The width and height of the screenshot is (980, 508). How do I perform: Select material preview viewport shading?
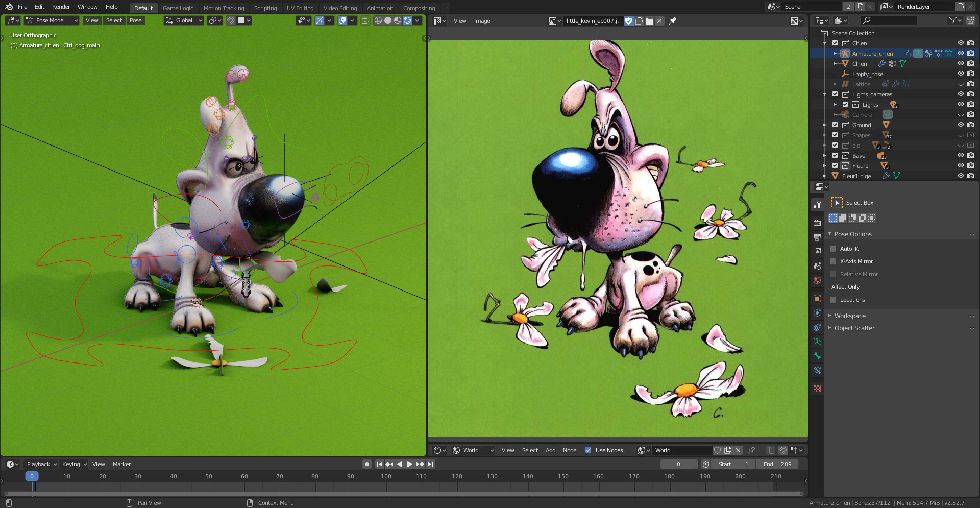tap(398, 20)
